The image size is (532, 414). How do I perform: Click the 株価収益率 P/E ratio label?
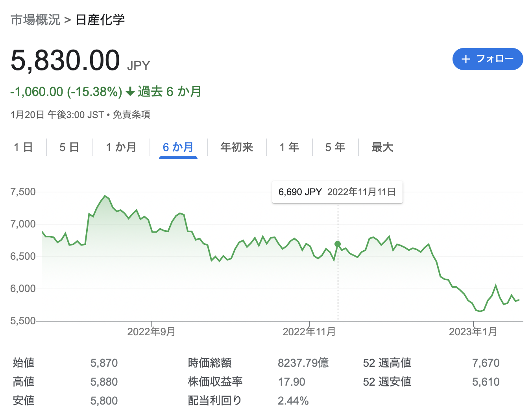point(215,382)
